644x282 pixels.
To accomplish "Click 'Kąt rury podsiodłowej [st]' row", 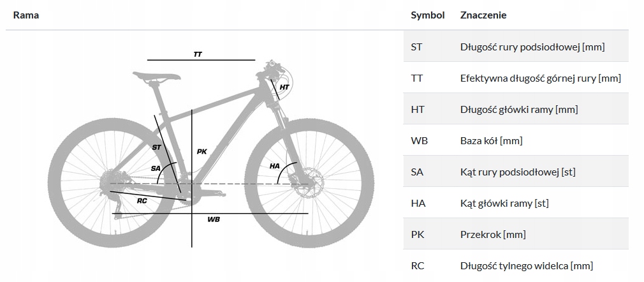I will [x=518, y=172].
